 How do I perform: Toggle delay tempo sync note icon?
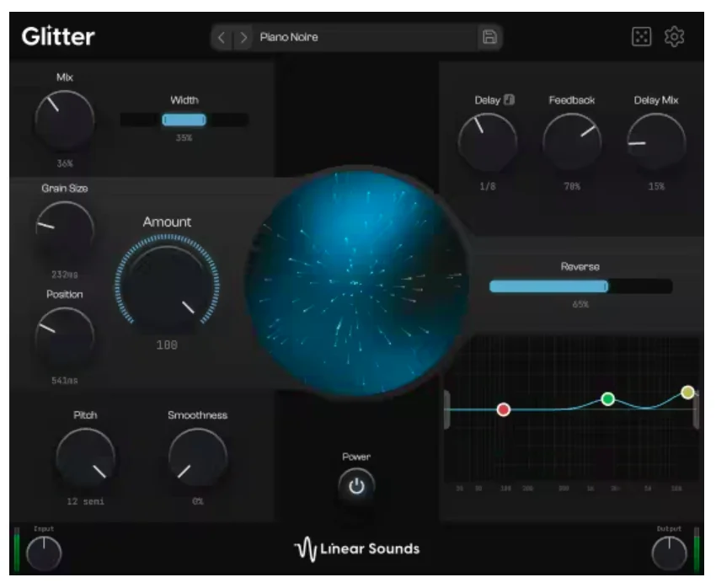point(509,99)
